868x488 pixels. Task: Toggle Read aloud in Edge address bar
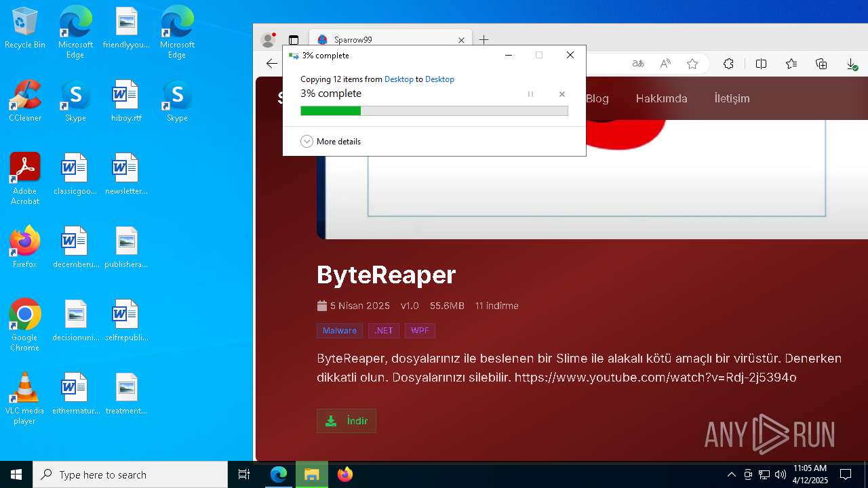665,64
